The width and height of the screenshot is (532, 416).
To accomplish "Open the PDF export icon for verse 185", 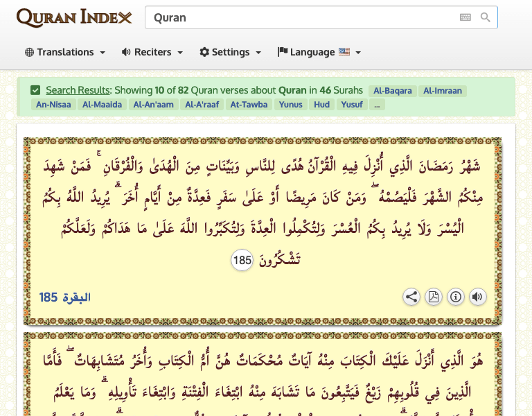I will 434,297.
